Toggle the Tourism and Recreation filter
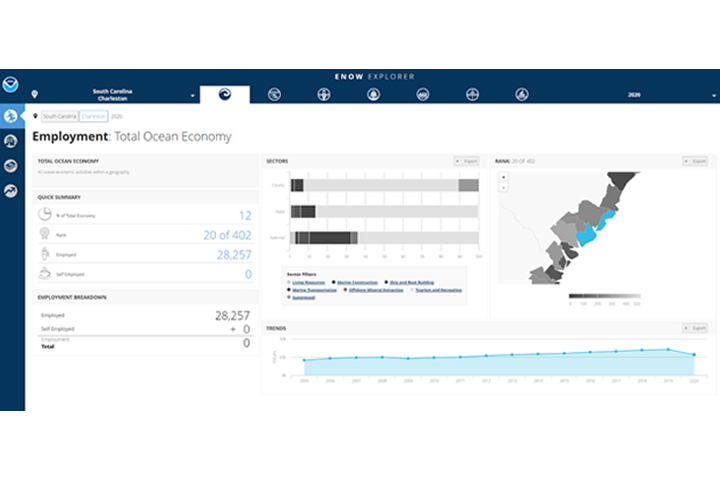720x480 pixels. click(x=438, y=290)
